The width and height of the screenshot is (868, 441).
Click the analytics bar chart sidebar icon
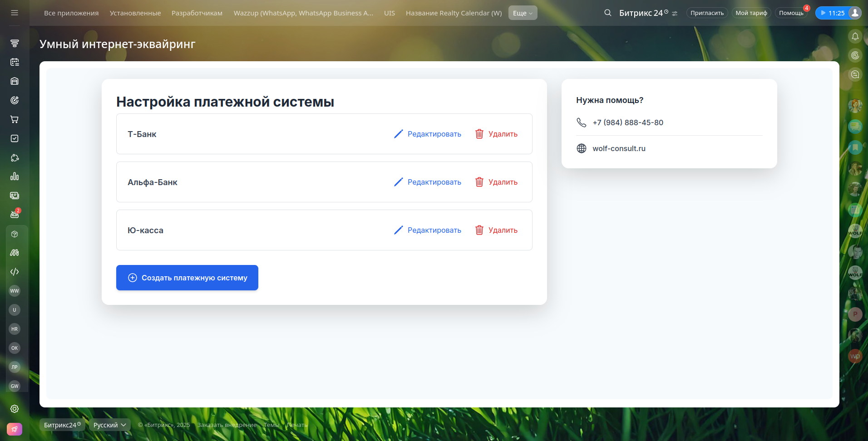tap(15, 176)
